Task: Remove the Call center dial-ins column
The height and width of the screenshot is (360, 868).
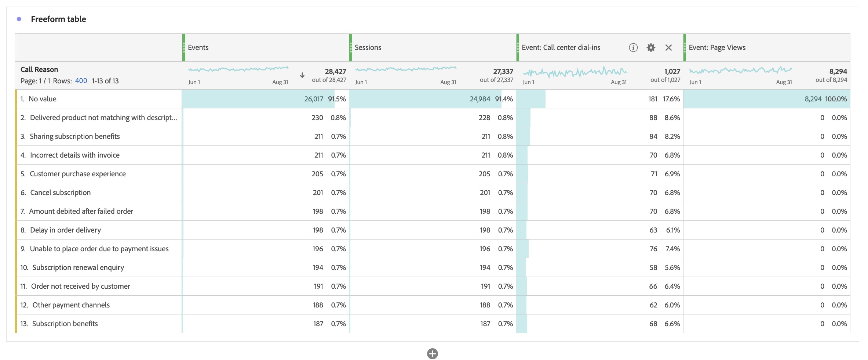Action: point(668,47)
